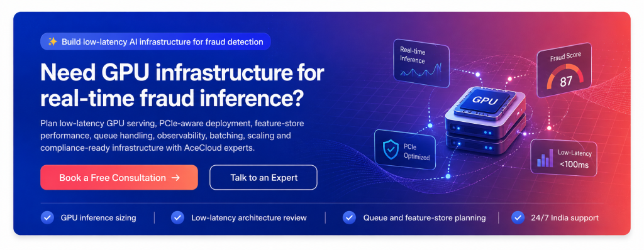Click the arrow inside Book a Free Consultation
Image resolution: width=644 pixels, height=250 pixels.
175,178
